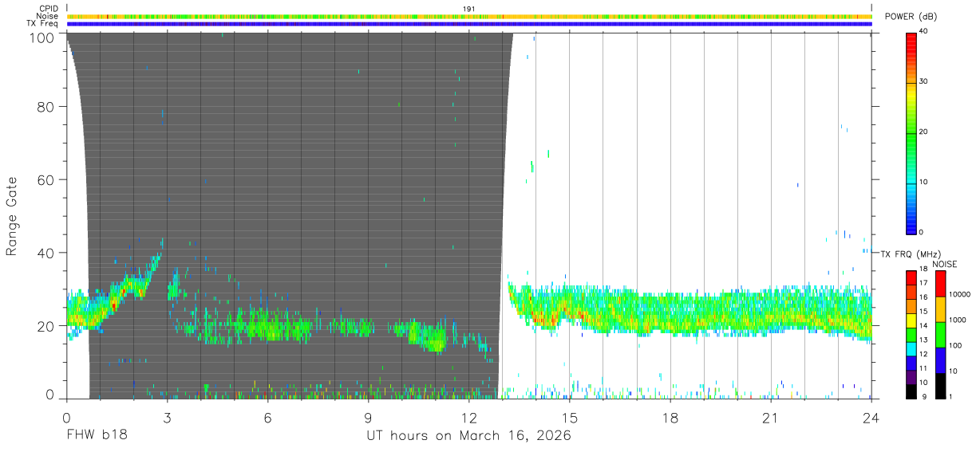Click the 80 tick on Range Gate axis
980x452 pixels.
point(46,107)
